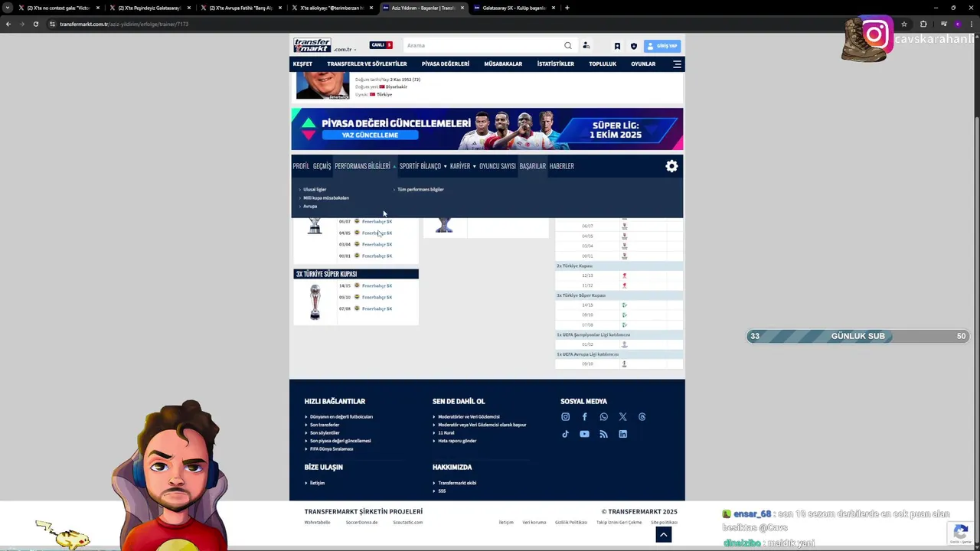Open the X social footer icon
980x551 pixels.
click(622, 417)
